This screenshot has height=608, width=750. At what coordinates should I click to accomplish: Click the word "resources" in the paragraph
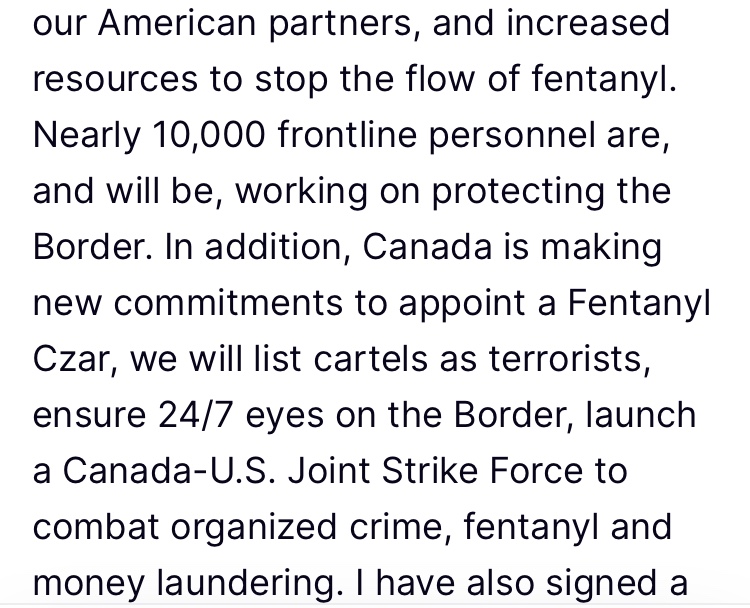[x=115, y=79]
